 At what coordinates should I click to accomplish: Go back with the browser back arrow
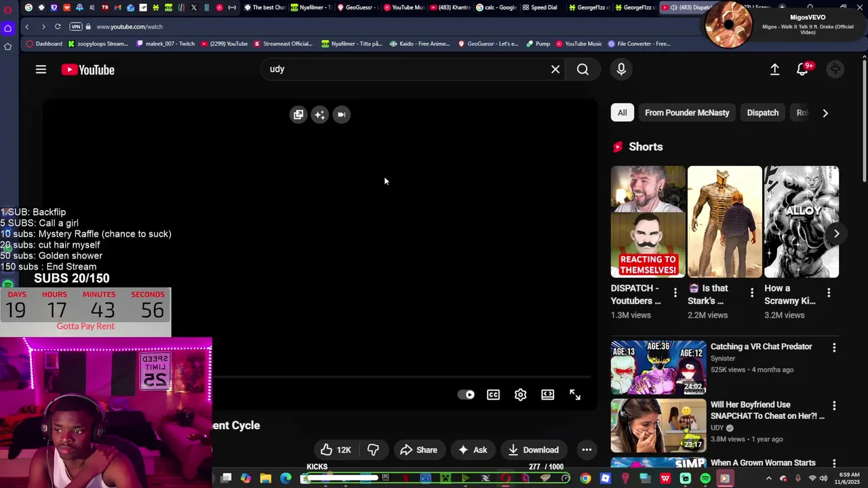pos(26,26)
